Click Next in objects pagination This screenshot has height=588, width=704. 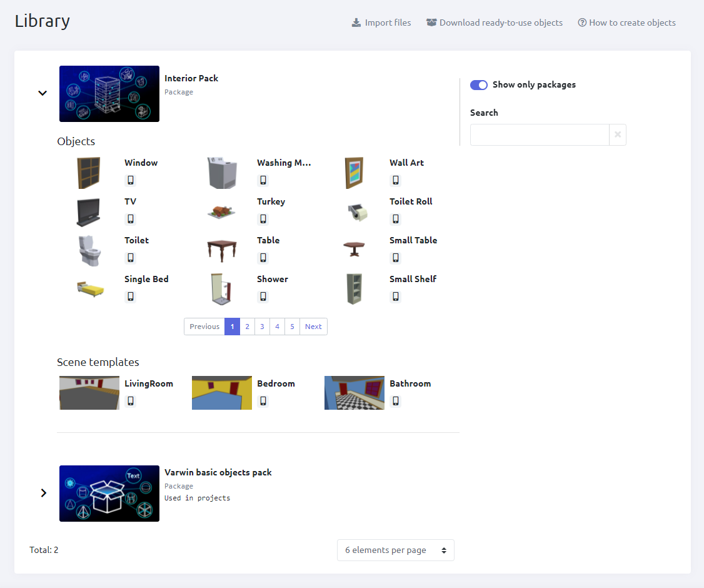313,327
